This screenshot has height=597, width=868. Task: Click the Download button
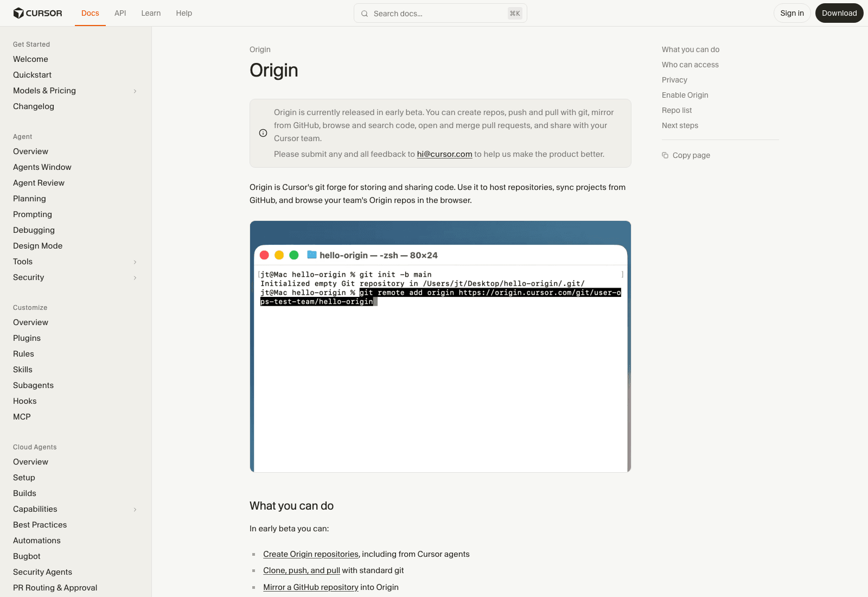point(839,13)
